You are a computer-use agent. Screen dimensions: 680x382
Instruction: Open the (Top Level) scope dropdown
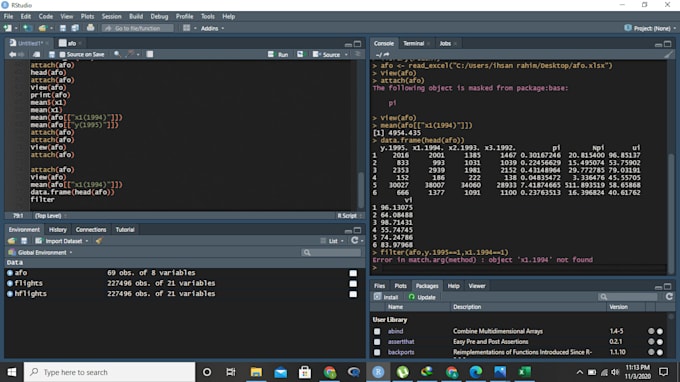point(50,215)
